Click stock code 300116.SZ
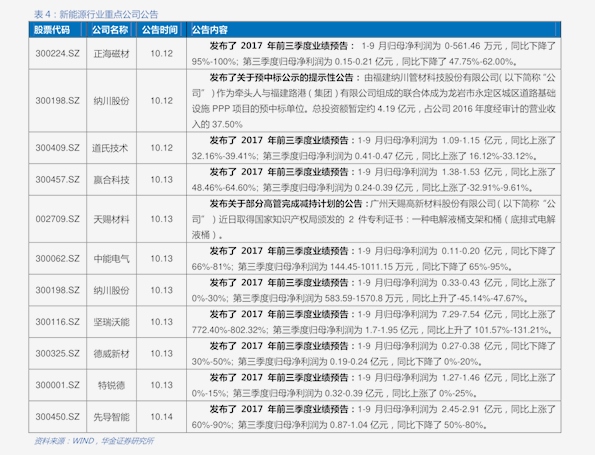 [x=58, y=322]
